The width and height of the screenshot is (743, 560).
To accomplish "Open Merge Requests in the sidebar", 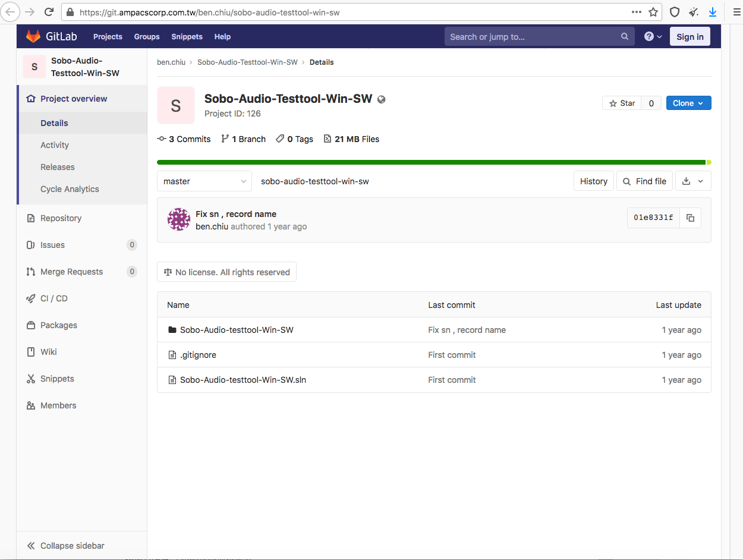I will [82, 272].
